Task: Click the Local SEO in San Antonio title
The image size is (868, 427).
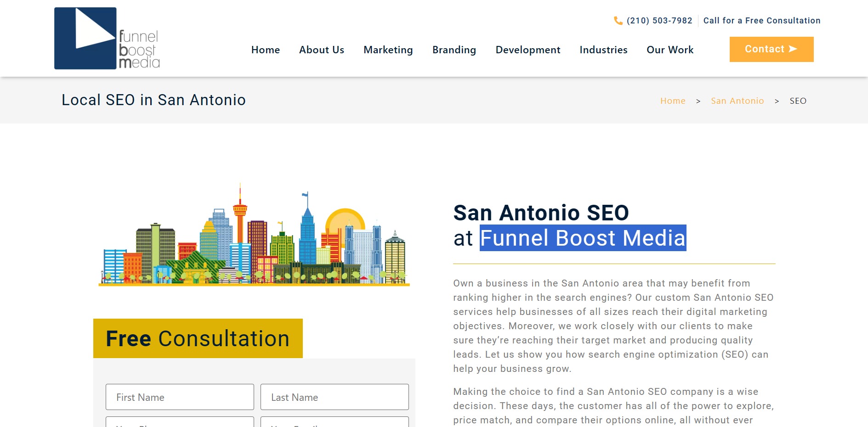Action: pyautogui.click(x=154, y=100)
